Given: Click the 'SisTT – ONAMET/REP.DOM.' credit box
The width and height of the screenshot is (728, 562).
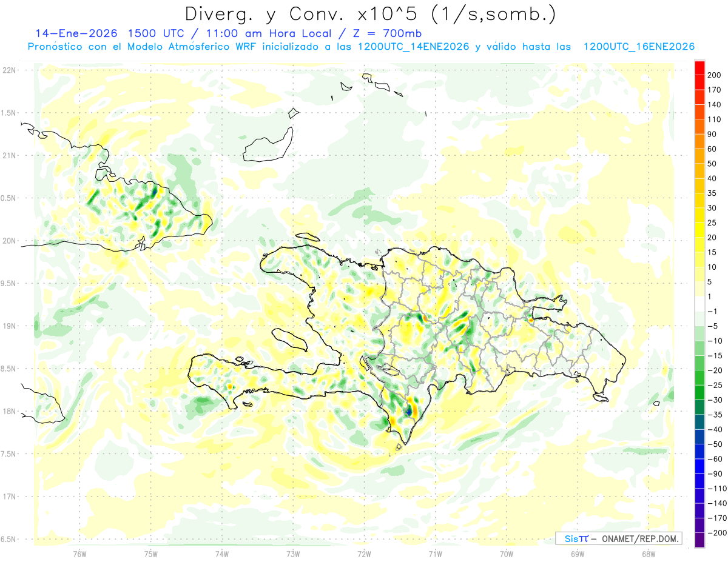Looking at the screenshot, I should (x=618, y=538).
